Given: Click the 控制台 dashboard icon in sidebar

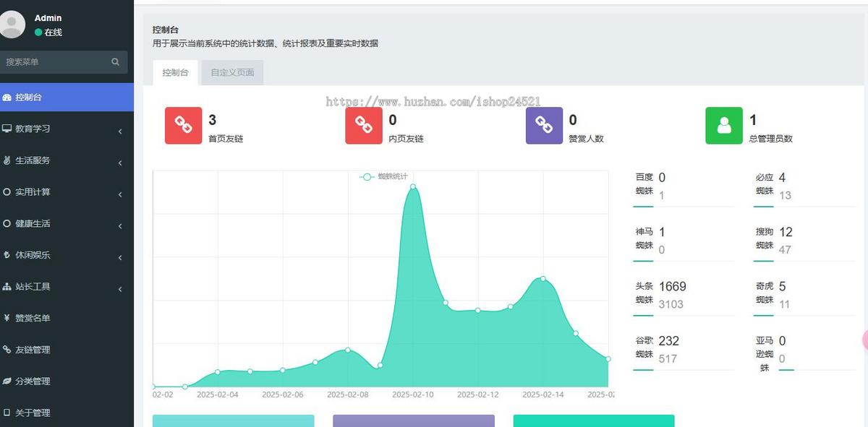Looking at the screenshot, I should pos(7,98).
